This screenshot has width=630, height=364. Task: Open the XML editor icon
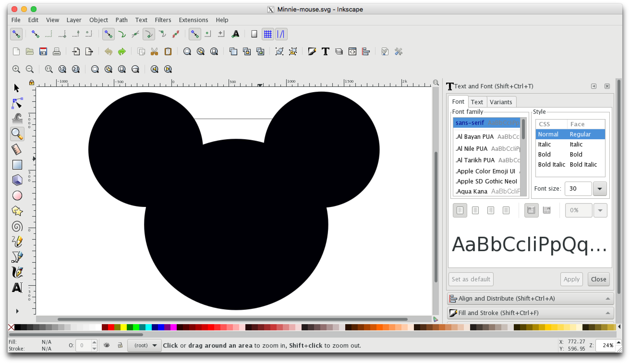click(x=352, y=51)
